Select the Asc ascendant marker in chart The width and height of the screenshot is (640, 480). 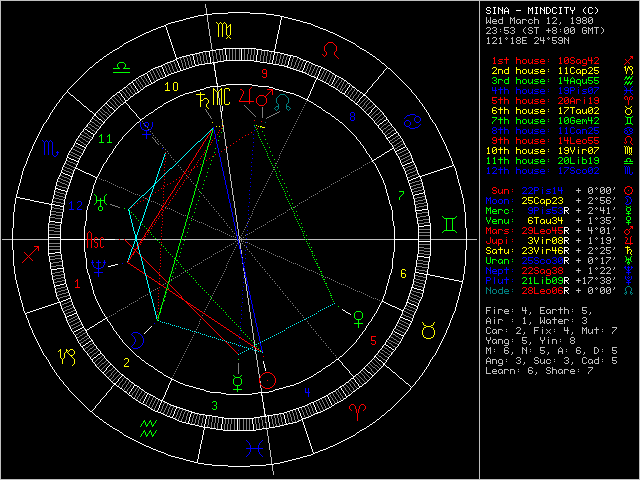[95, 240]
